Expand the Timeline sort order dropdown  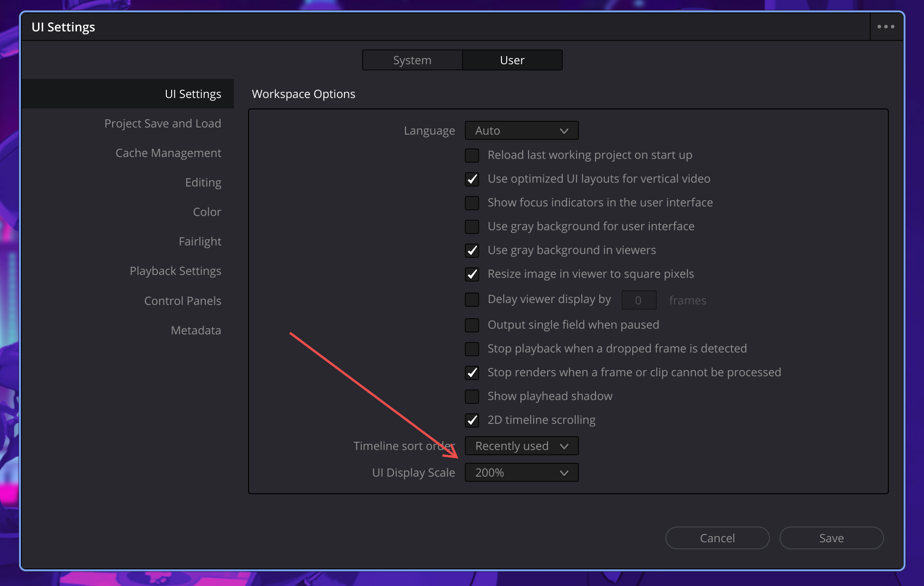[521, 446]
